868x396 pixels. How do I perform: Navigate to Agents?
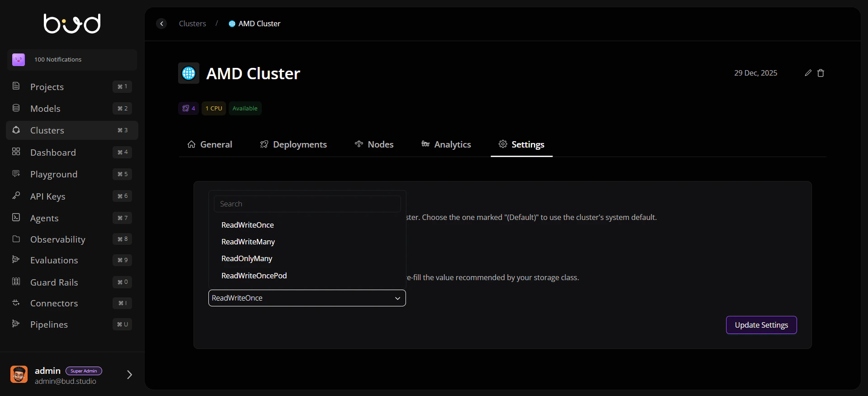(x=72, y=218)
